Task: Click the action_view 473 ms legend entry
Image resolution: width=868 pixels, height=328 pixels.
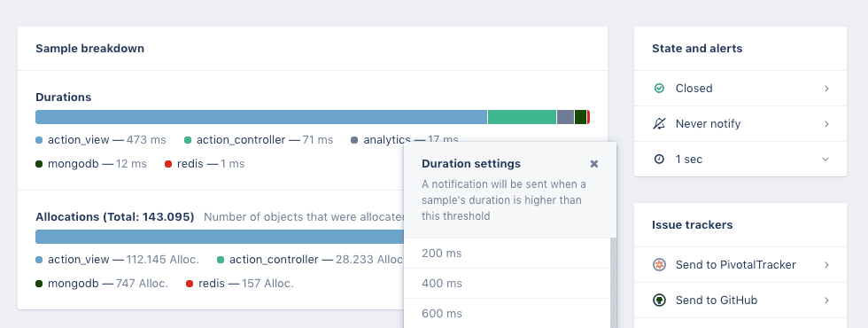Action: coord(101,140)
